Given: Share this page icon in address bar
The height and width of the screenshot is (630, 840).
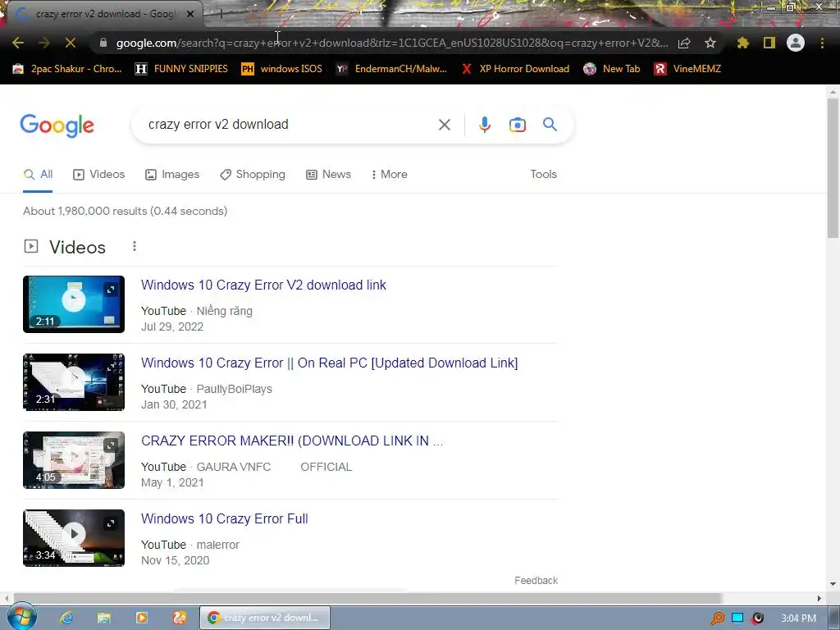Looking at the screenshot, I should [x=684, y=43].
